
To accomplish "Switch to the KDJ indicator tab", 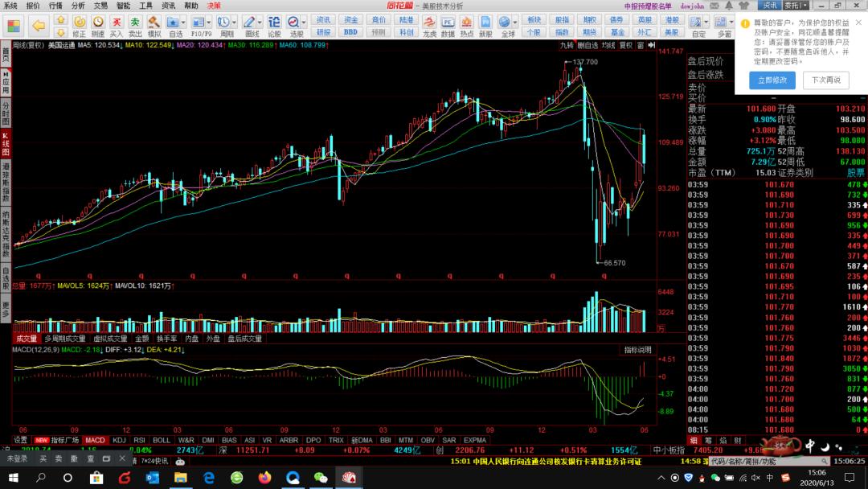I will point(120,440).
